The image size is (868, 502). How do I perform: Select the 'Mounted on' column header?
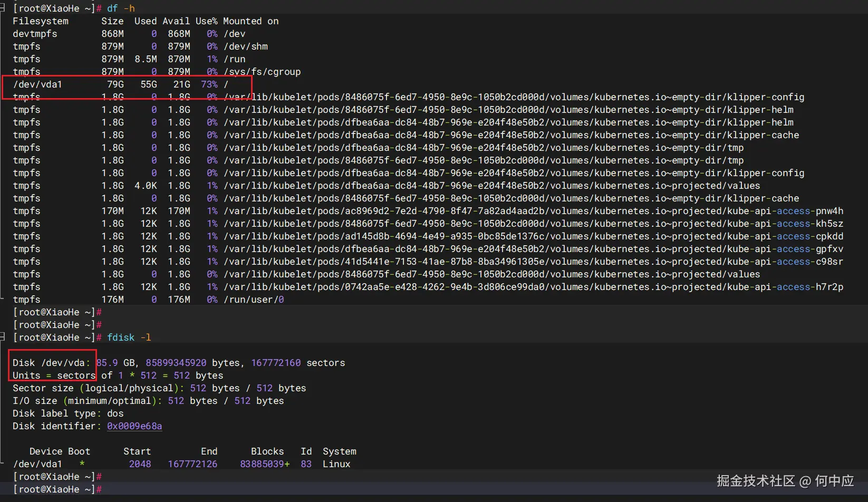tap(250, 21)
